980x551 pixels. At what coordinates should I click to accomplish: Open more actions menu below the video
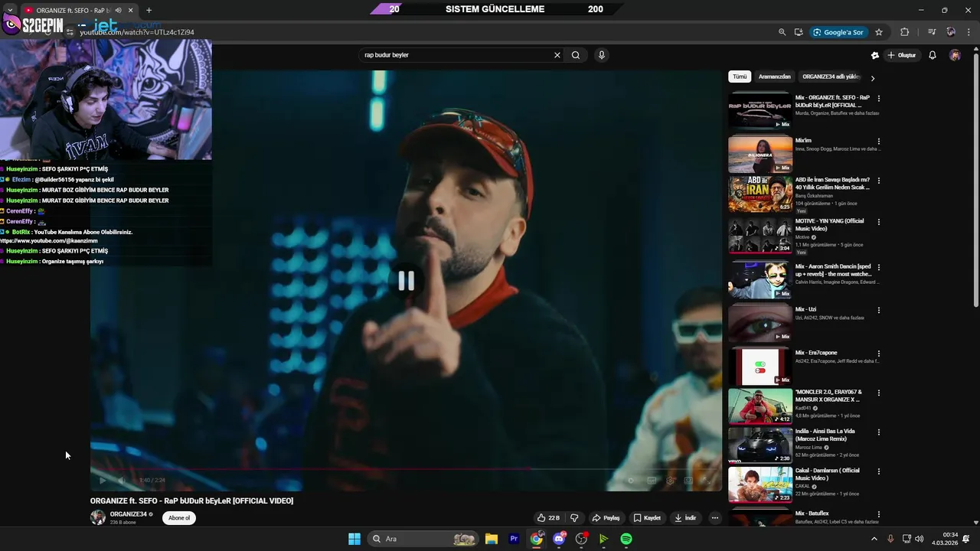click(x=715, y=518)
